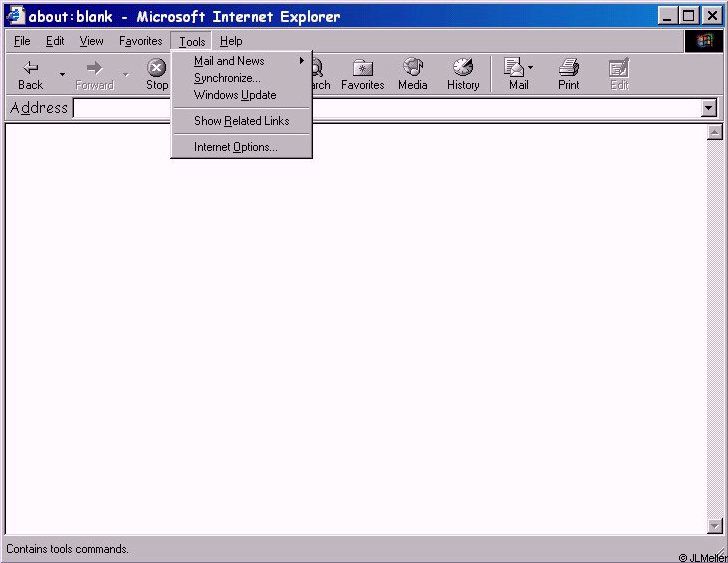
Task: Click the vertical scrollbar up arrow
Action: pos(715,132)
